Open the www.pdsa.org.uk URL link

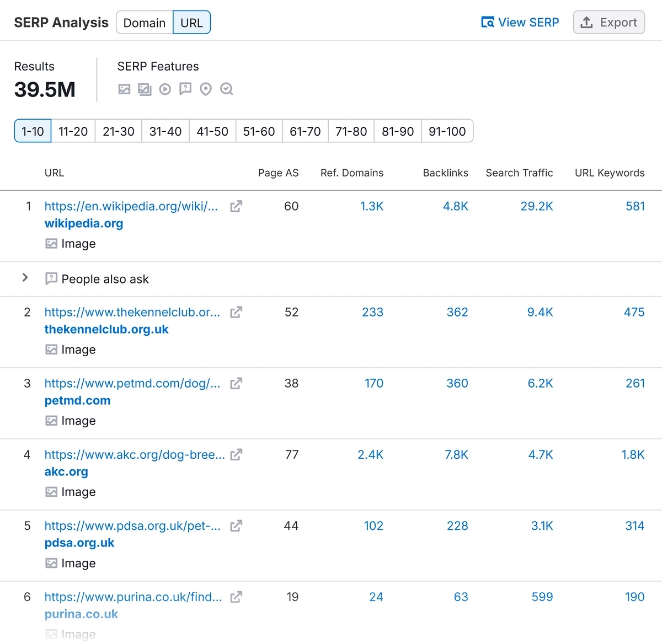[x=132, y=525]
